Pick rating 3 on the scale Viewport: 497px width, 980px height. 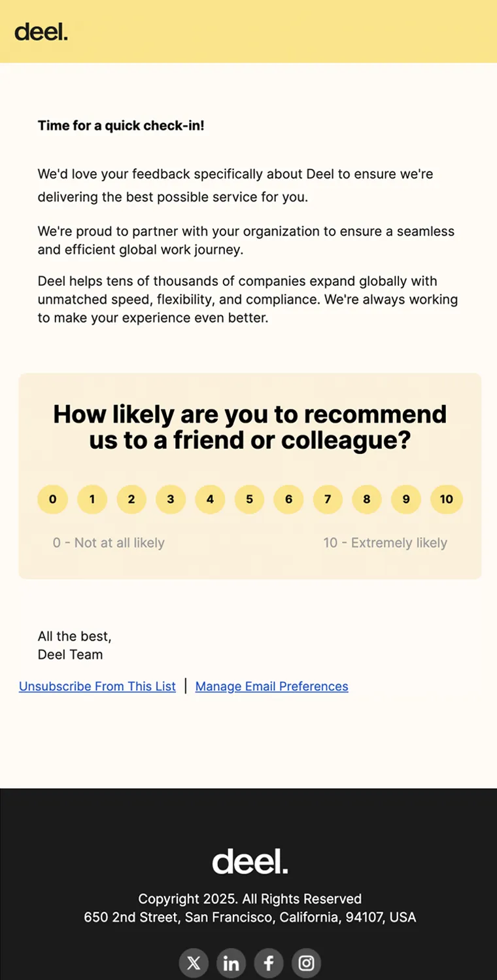[x=171, y=499]
